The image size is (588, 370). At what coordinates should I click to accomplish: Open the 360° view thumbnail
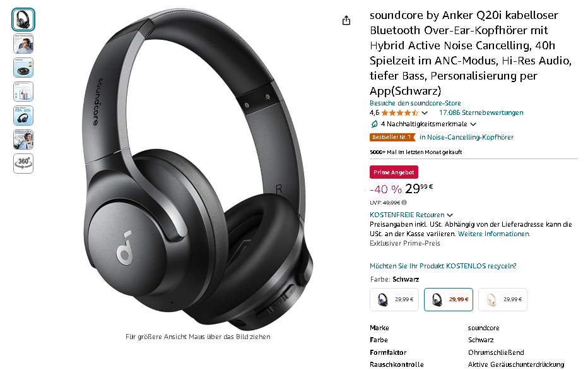coord(23,164)
